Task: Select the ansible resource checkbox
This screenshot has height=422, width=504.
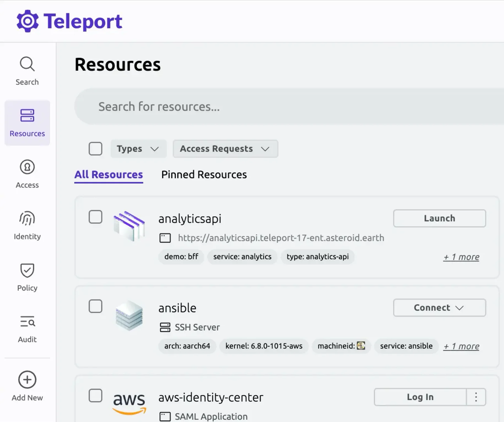Action: pos(95,306)
